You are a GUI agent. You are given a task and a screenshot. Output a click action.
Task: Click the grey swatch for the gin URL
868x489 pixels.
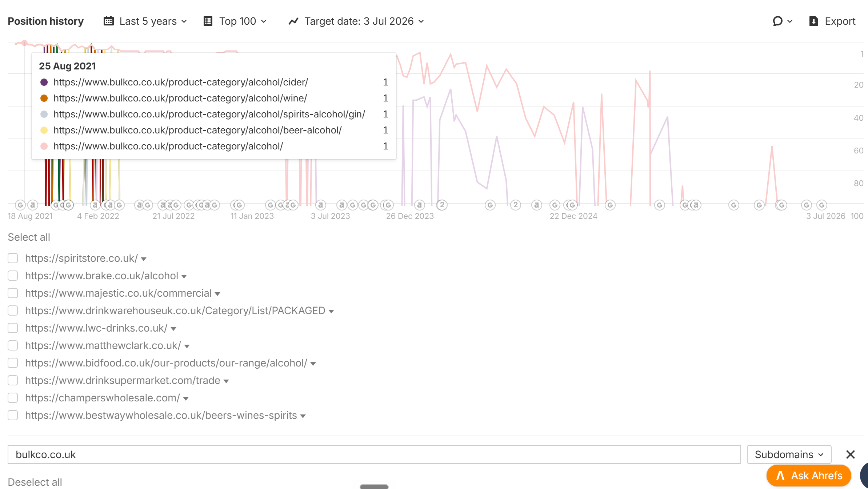(44, 114)
